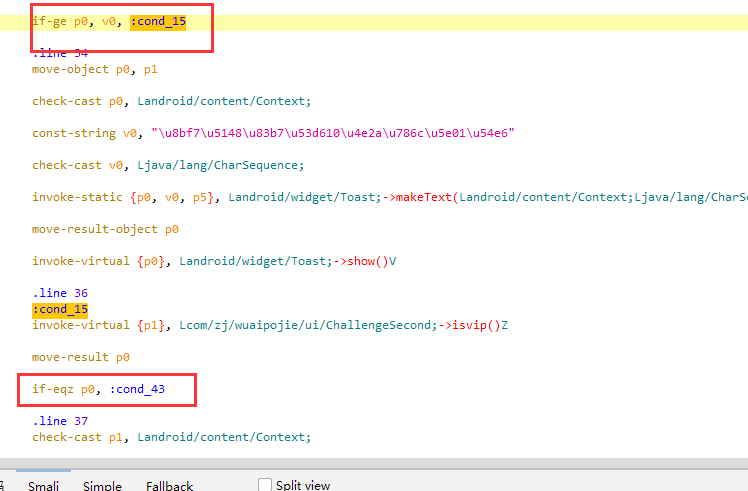Click the move-result-object p0 instruction
The image size is (748, 491).
click(x=105, y=229)
